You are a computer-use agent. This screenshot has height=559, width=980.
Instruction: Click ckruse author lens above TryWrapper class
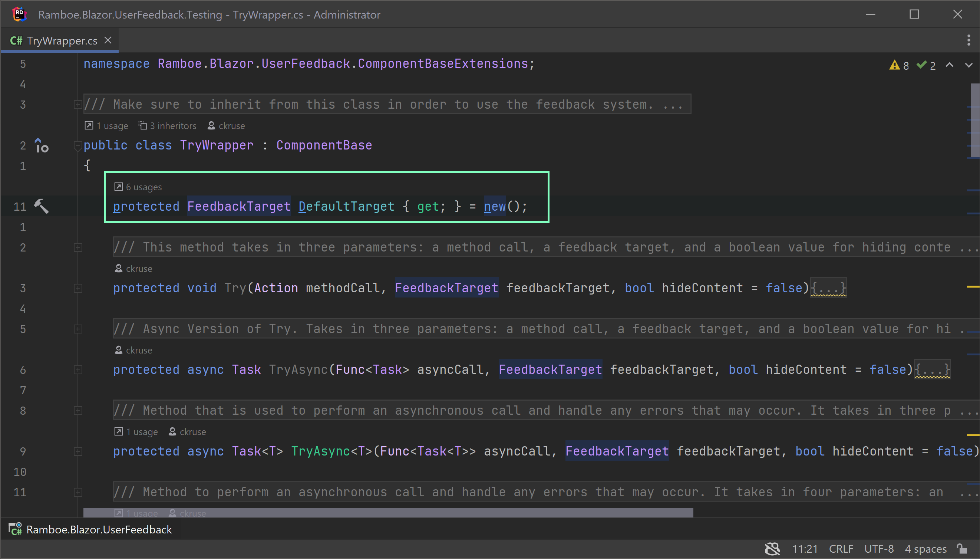(226, 125)
